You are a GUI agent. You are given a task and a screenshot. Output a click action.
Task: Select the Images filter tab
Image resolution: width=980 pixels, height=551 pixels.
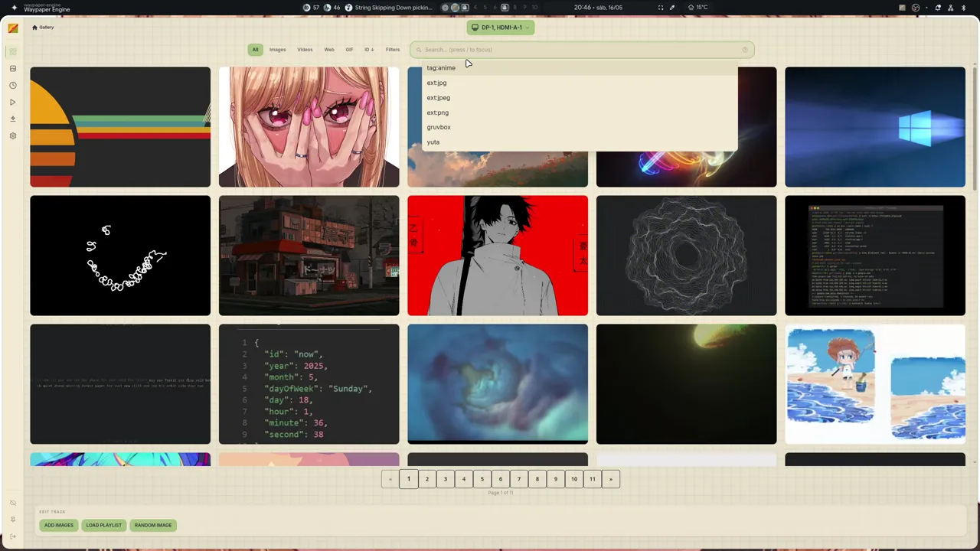[x=277, y=50]
